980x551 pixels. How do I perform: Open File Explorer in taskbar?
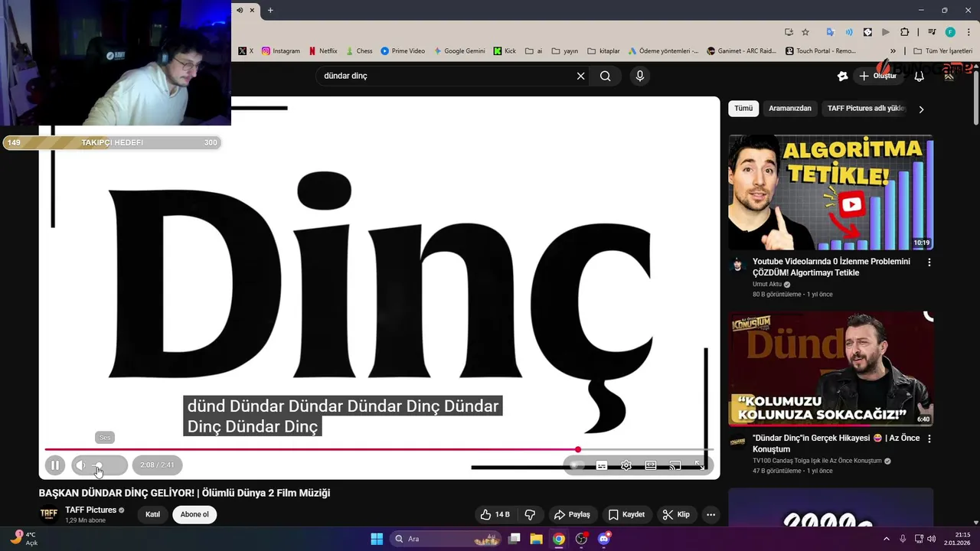coord(536,539)
